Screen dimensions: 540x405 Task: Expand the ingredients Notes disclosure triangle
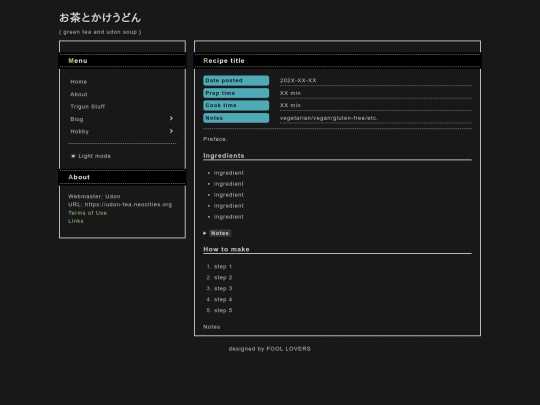(205, 233)
